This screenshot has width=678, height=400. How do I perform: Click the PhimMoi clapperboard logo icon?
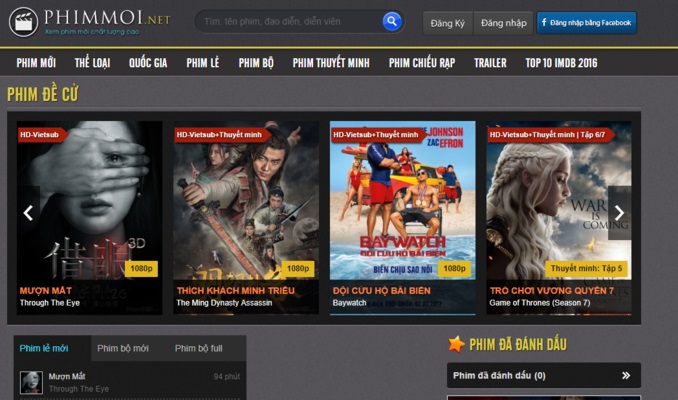(22, 21)
